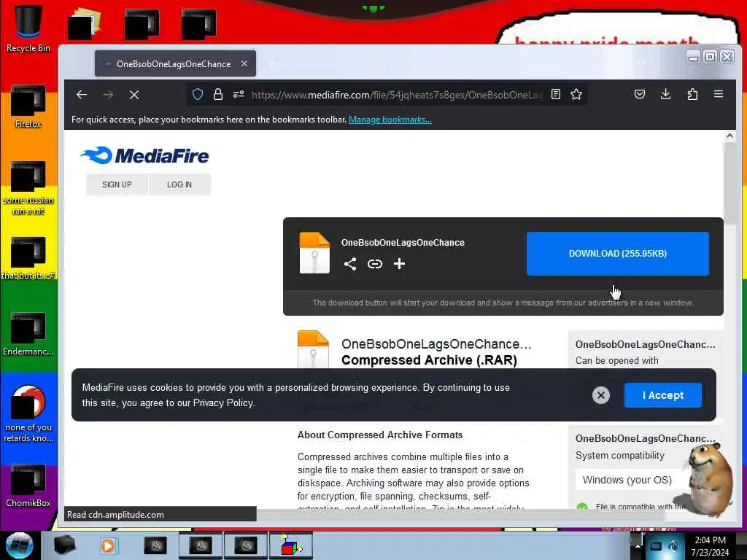Open the tracking protection shield icon
Screen dimensions: 747x560
(x=198, y=94)
